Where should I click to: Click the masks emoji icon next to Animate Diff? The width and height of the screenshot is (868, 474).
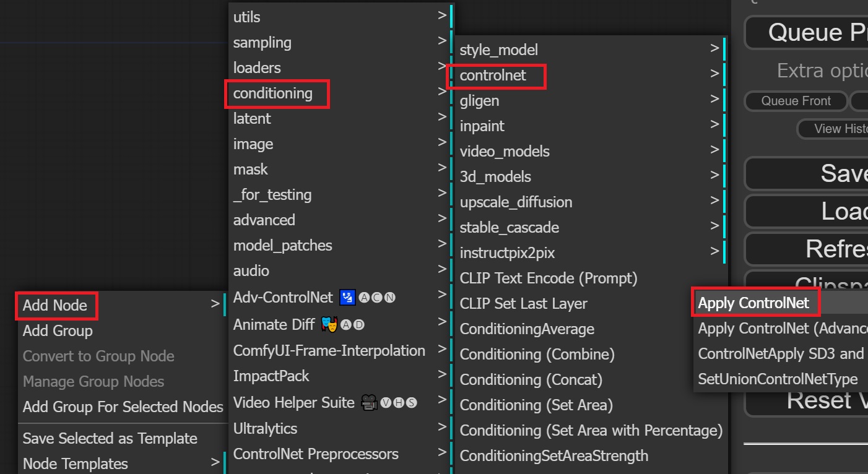(329, 323)
